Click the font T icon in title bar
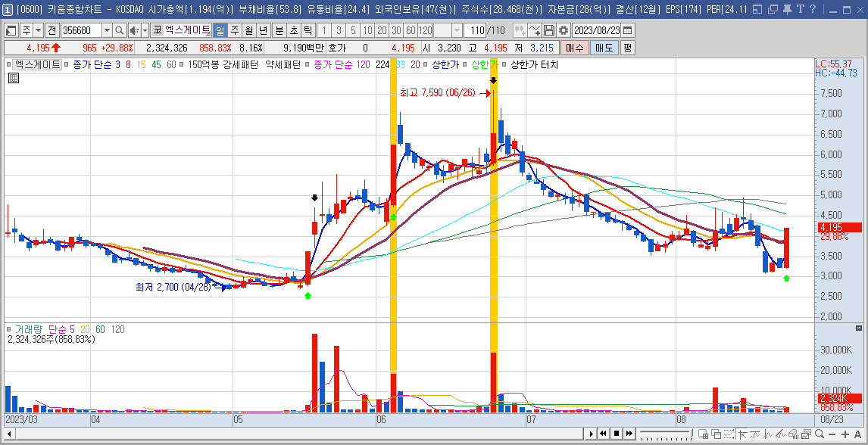 (x=800, y=9)
